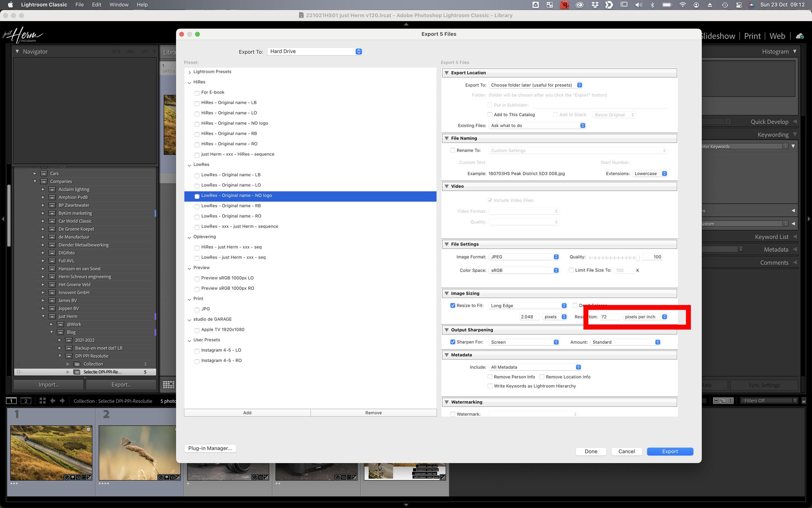812x508 pixels.
Task: Go forward using filmstrip right arrow
Action: point(62,400)
